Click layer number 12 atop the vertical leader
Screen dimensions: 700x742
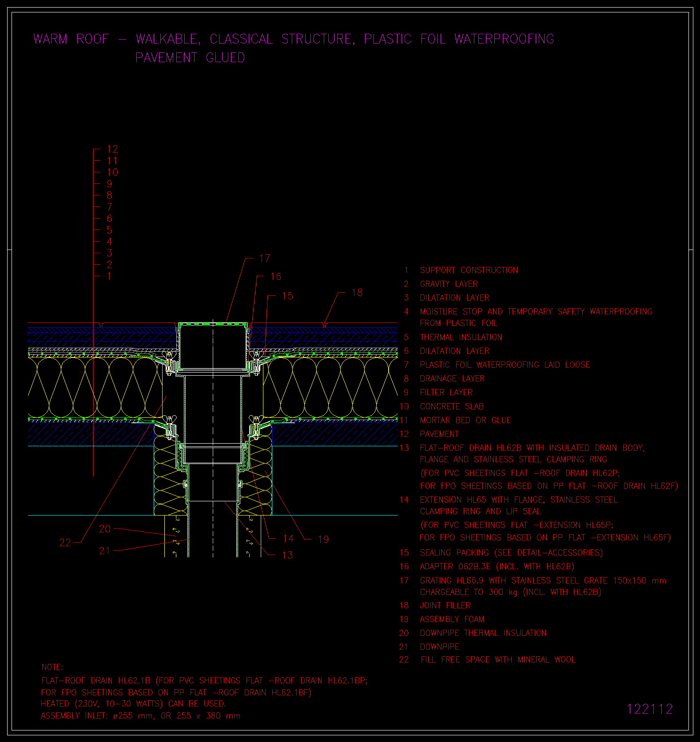click(x=112, y=149)
